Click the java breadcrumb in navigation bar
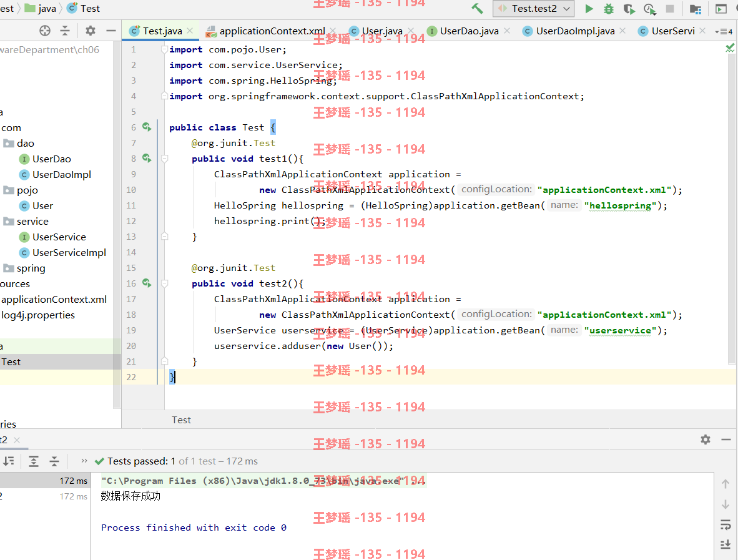The width and height of the screenshot is (738, 560). pos(41,9)
